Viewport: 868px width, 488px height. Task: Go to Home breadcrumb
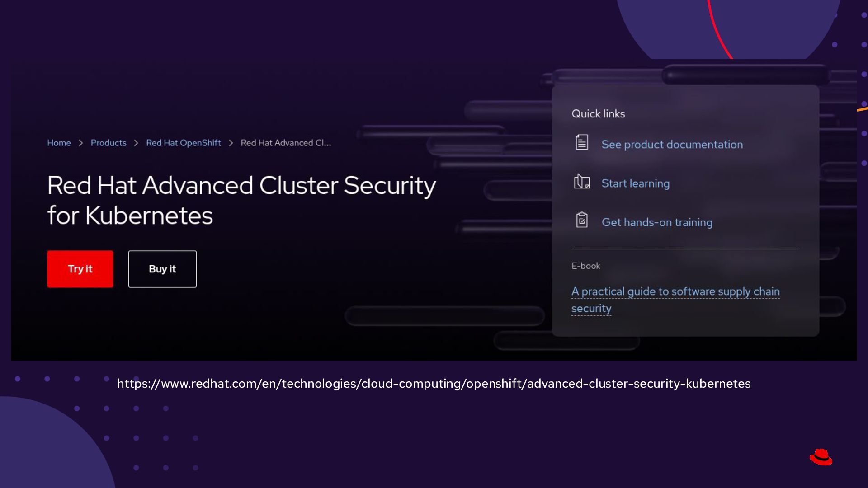point(59,143)
